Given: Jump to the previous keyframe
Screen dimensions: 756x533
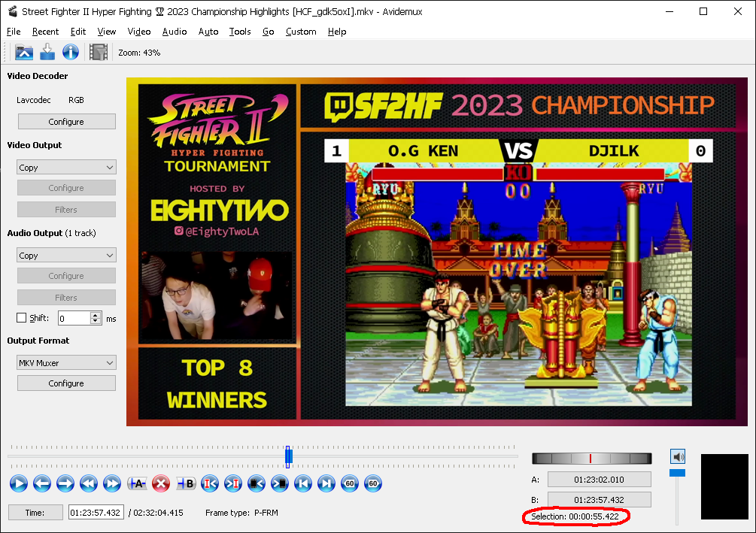Looking at the screenshot, I should click(89, 483).
